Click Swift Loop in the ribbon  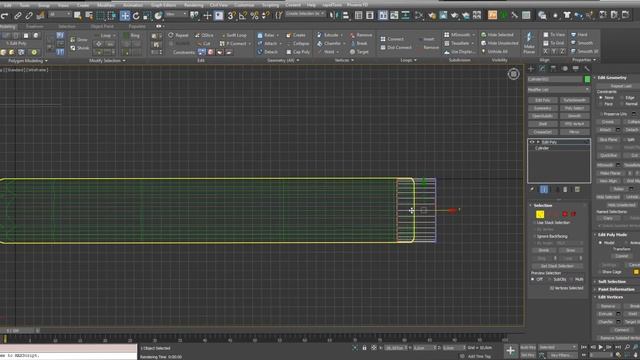point(233,35)
